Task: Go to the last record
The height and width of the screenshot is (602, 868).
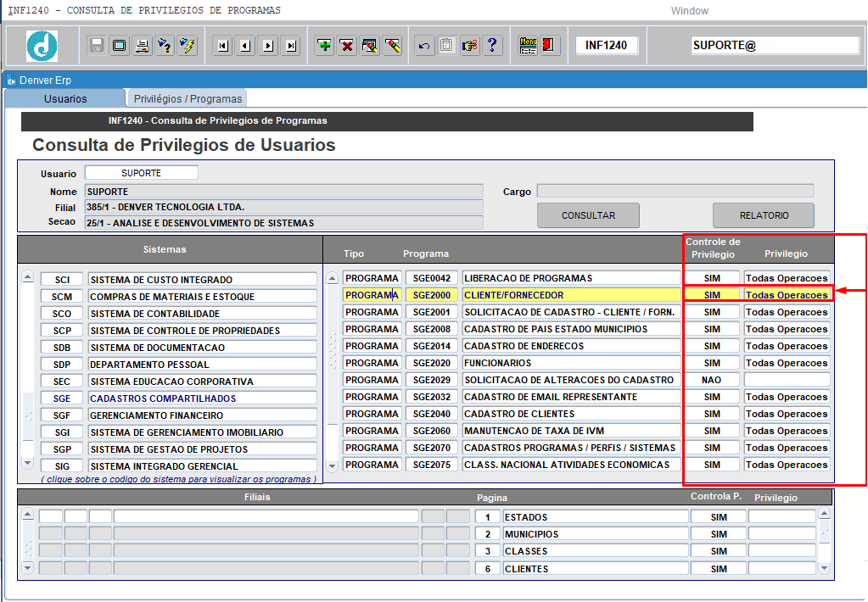Action: click(x=291, y=46)
